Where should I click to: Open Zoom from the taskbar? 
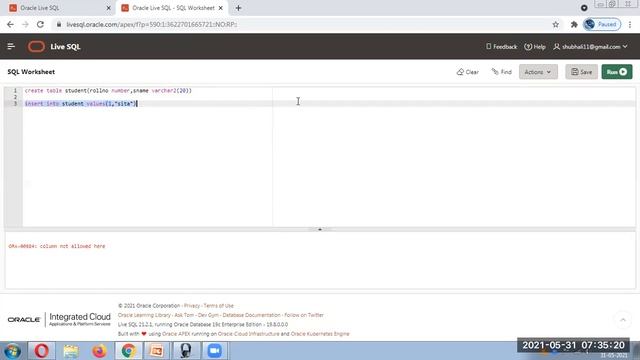click(214, 351)
